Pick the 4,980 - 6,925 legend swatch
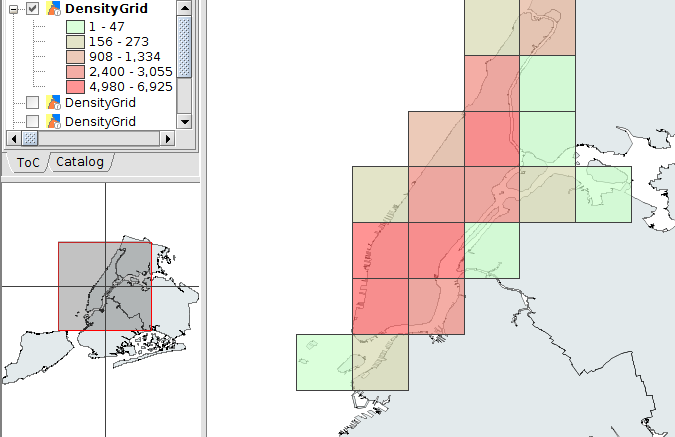Viewport: 675px width, 437px height. pyautogui.click(x=75, y=87)
